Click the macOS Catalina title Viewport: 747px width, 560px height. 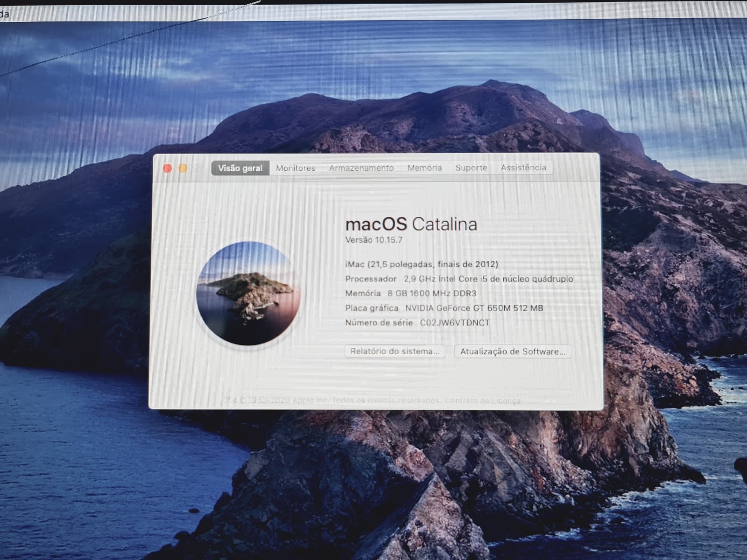point(411,224)
